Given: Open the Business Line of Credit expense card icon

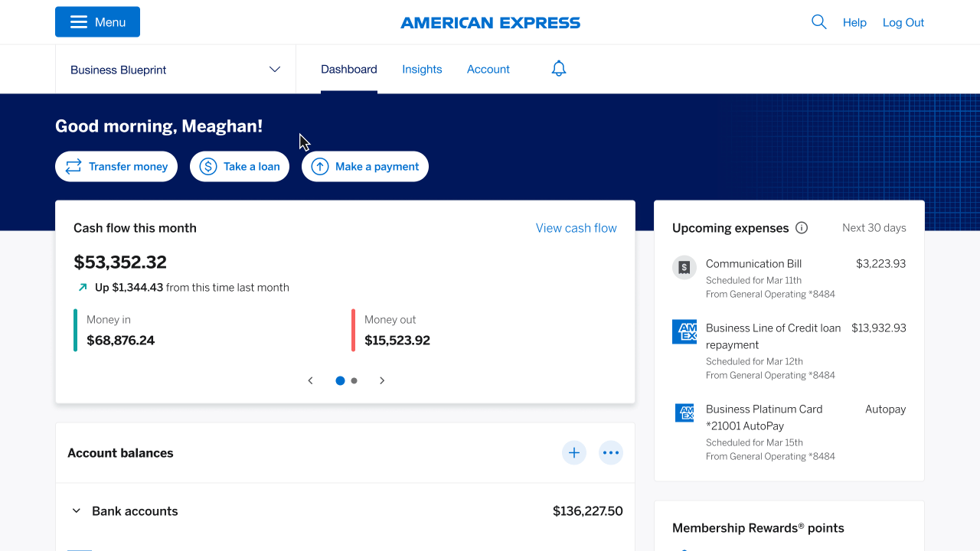Looking at the screenshot, I should click(x=684, y=331).
